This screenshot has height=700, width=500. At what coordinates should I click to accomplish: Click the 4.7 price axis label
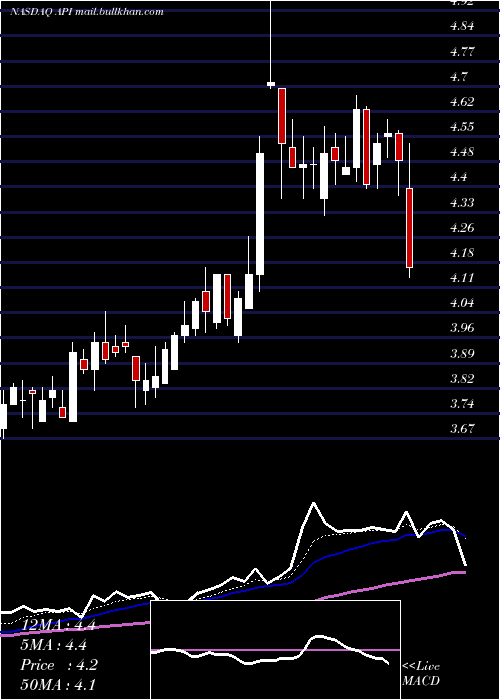pos(459,76)
